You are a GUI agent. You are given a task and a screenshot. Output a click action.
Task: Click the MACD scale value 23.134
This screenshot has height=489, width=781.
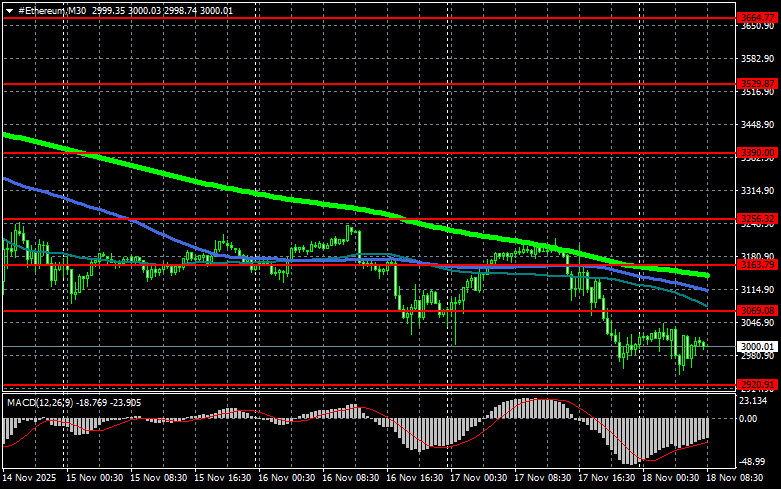coord(753,401)
